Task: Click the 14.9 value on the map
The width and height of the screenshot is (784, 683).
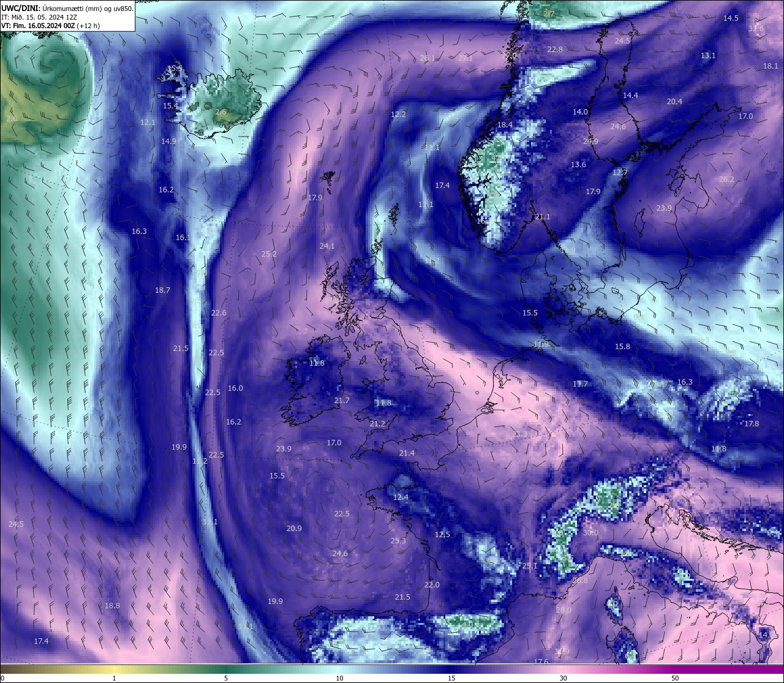Action: point(168,142)
